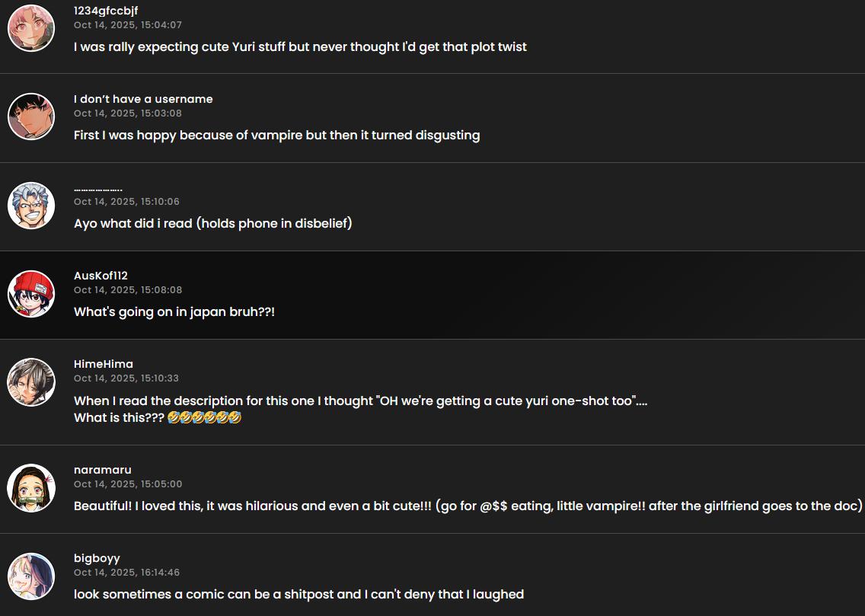
Task: Click the comment starting 'Beautiful! I loved this'
Action: pos(468,506)
